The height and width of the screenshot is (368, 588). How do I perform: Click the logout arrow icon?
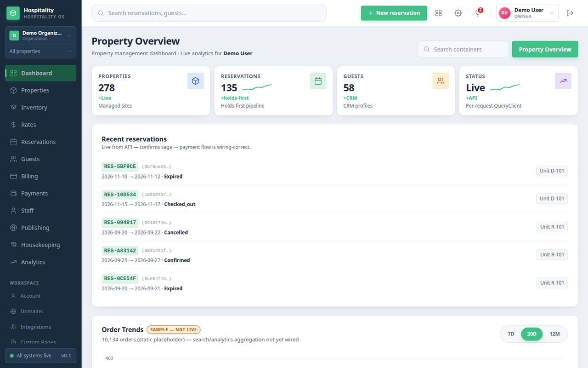pos(570,13)
